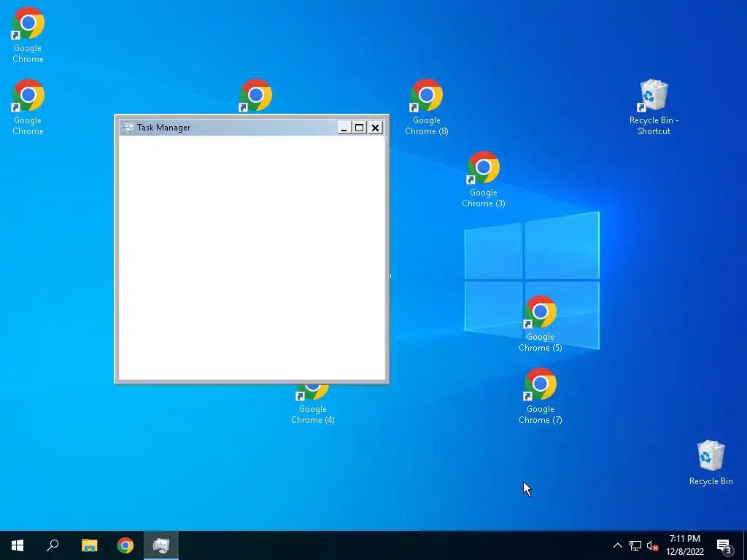Select the Recycle Bin - Shortcut icon

point(654,107)
